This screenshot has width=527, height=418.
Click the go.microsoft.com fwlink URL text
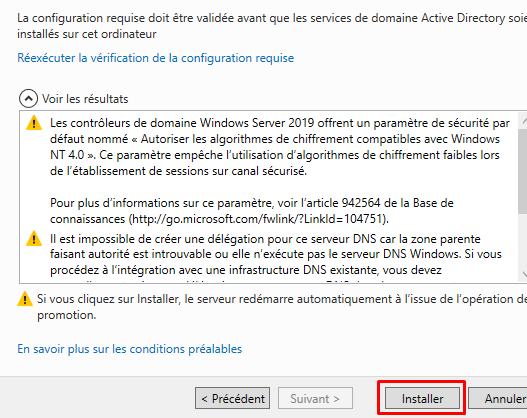coord(259,219)
